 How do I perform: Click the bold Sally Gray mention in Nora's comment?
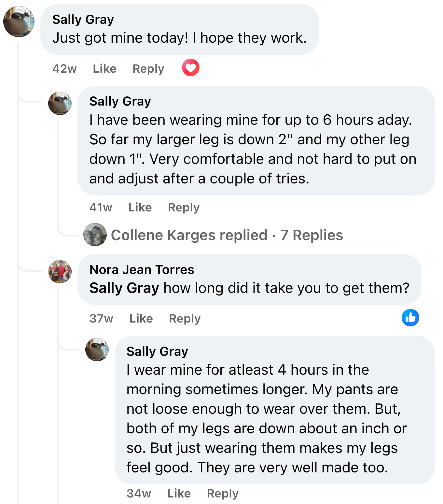click(124, 288)
